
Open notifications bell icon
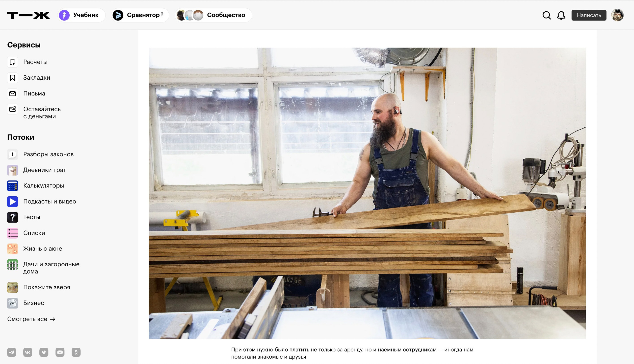(561, 15)
